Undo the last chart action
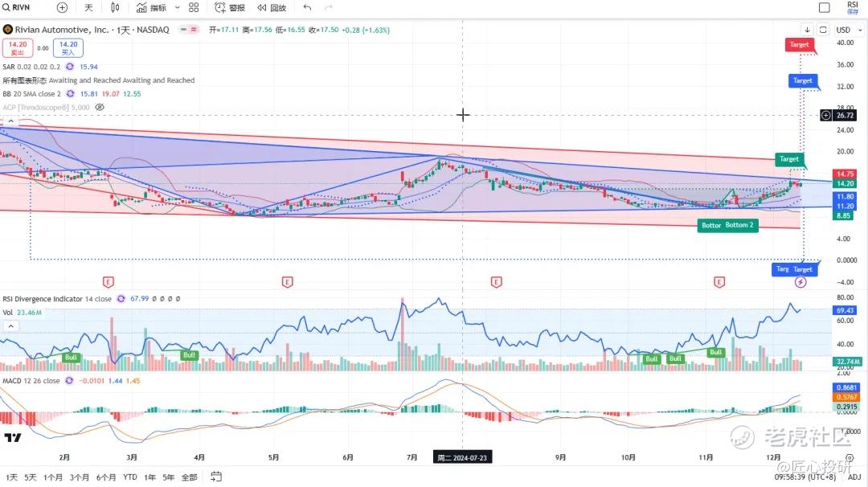Screen dimensions: 868x487 pos(307,8)
